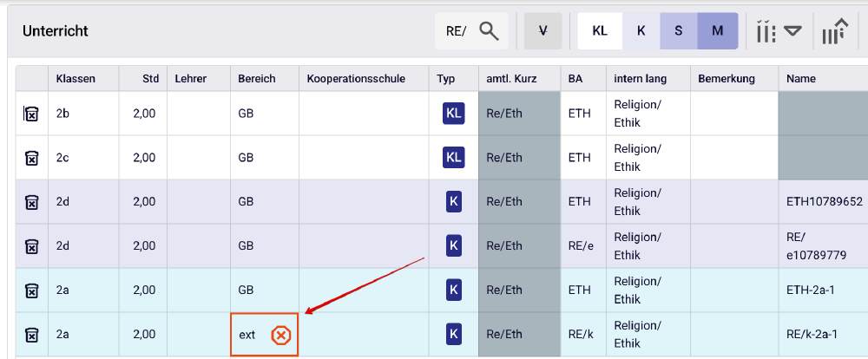Screen dimensions: 868x359
Task: Click the column export chart icon
Action: coord(835,31)
